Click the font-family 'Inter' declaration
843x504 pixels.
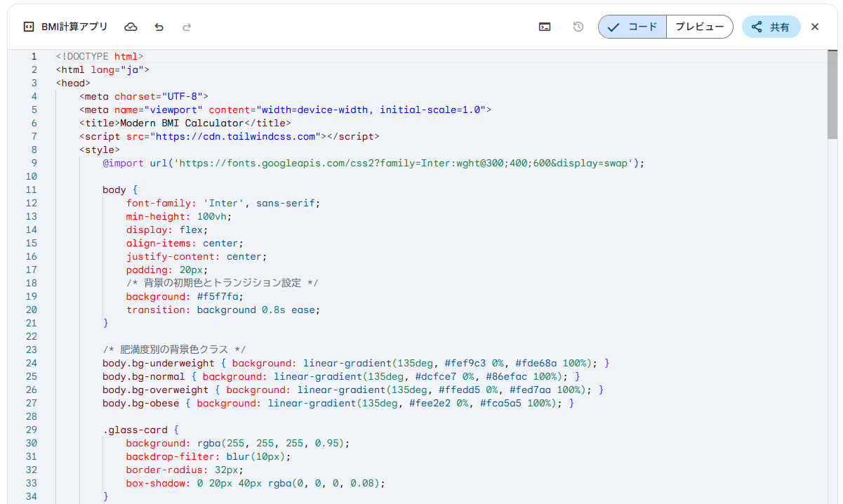(223, 203)
